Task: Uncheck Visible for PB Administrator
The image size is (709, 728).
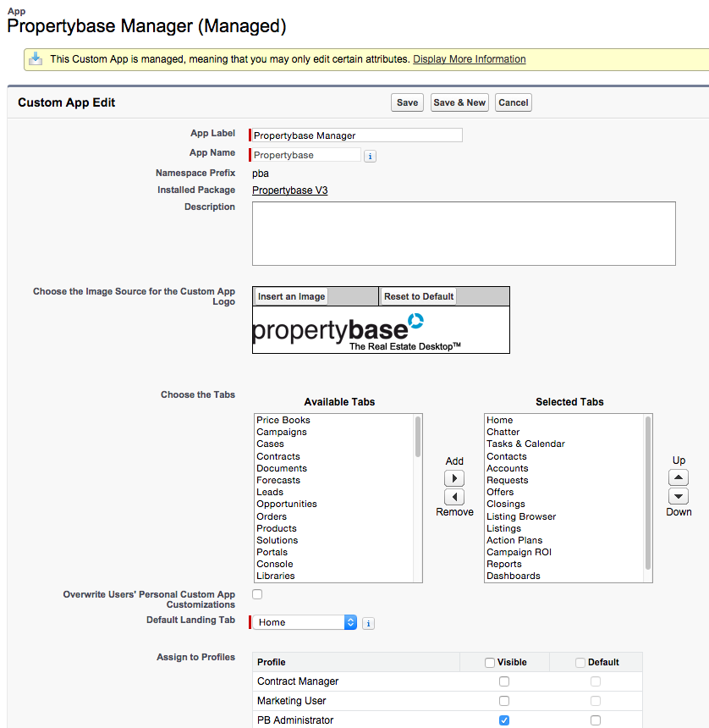Action: point(504,720)
